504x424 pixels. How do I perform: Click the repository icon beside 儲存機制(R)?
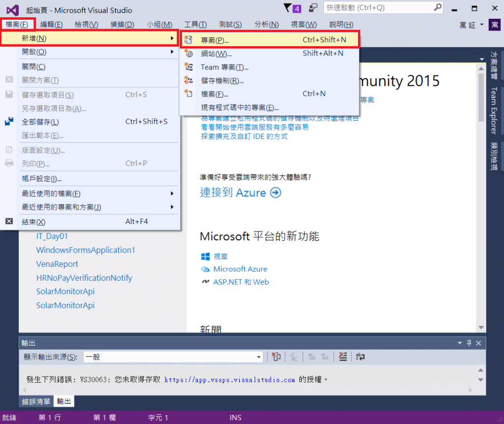(x=189, y=80)
